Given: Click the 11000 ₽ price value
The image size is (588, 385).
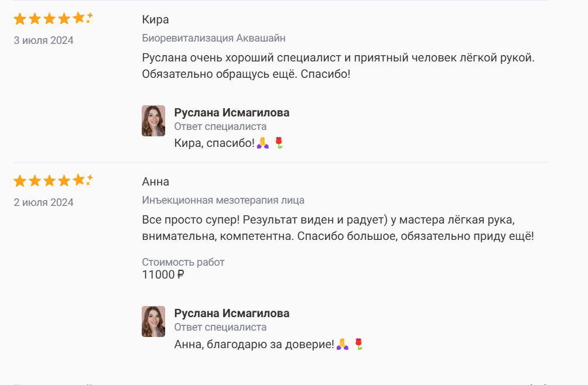Looking at the screenshot, I should [x=163, y=274].
